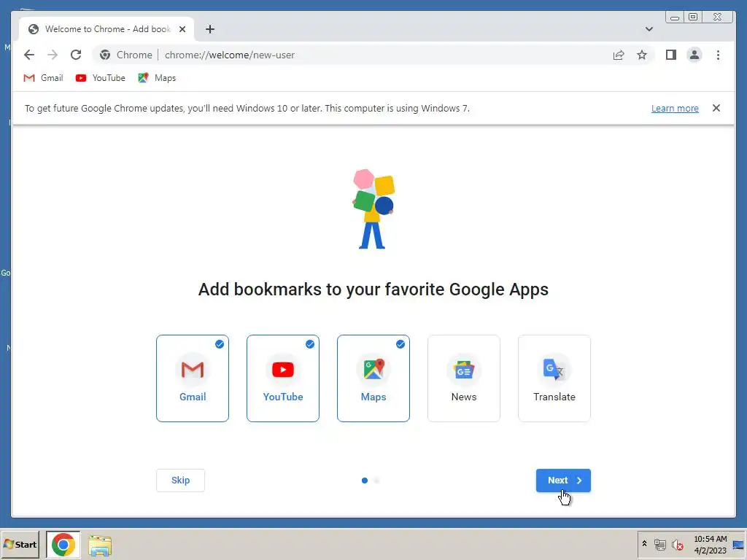Viewport: 747px width, 560px height.
Task: Click the Next button
Action: point(563,480)
